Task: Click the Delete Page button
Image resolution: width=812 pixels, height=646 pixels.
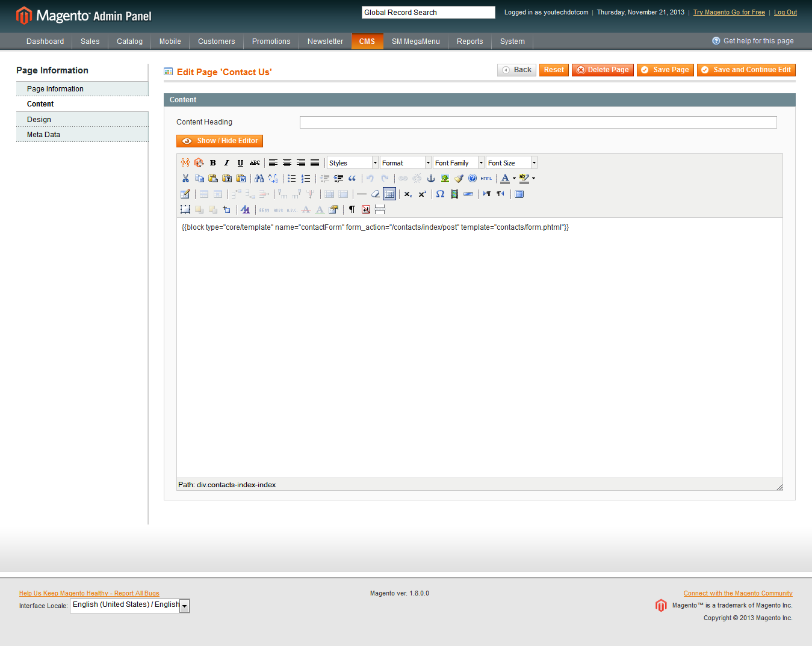Action: coord(603,70)
